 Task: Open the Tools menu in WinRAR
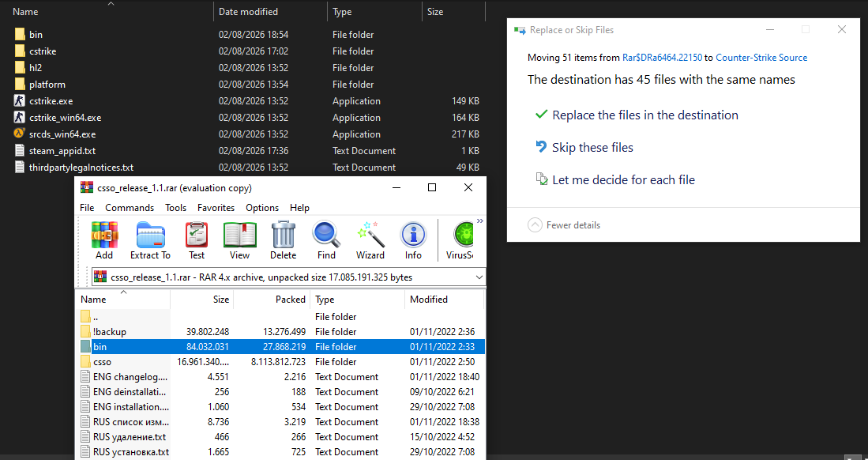(175, 208)
